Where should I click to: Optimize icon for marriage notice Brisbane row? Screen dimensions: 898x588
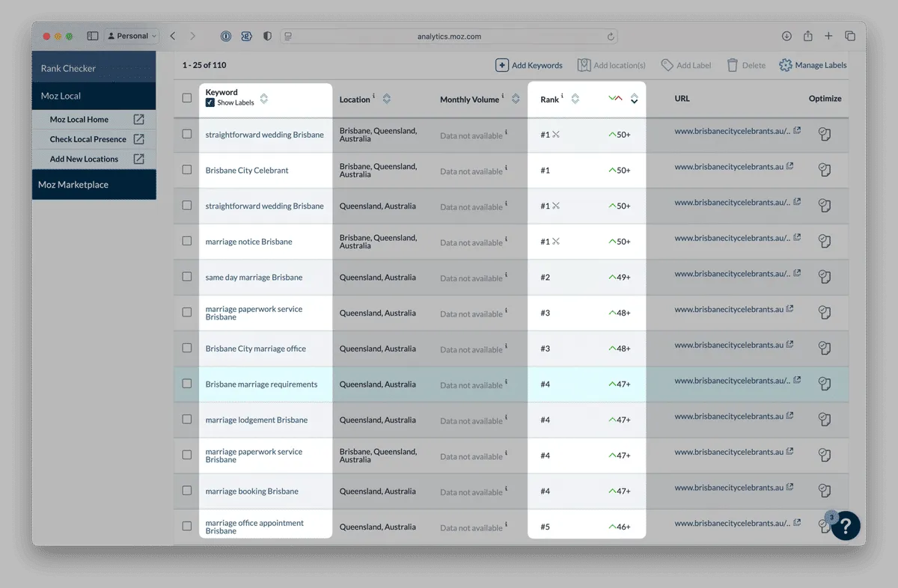(825, 241)
